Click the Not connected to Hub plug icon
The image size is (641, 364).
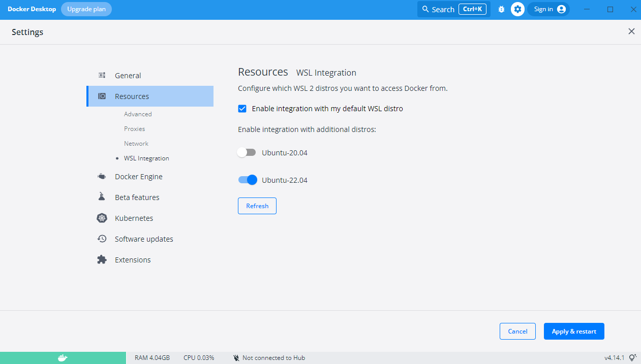[x=236, y=358]
